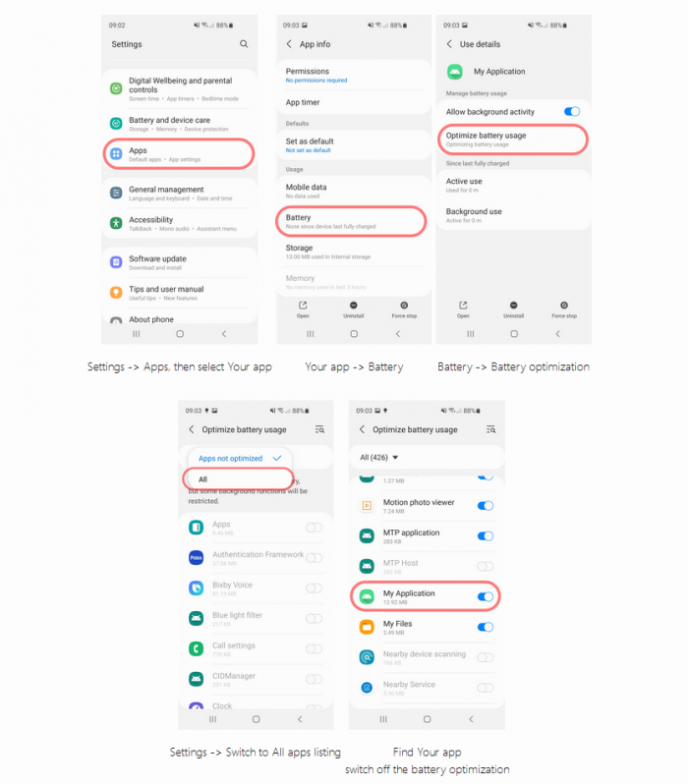The image size is (688, 784).
Task: Tap the Nearby device scanning icon
Action: click(x=367, y=657)
